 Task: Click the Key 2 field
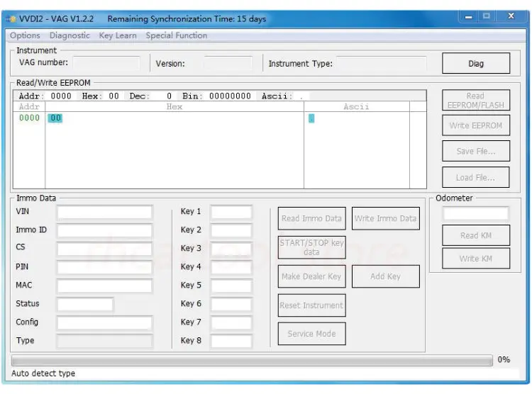click(x=231, y=230)
